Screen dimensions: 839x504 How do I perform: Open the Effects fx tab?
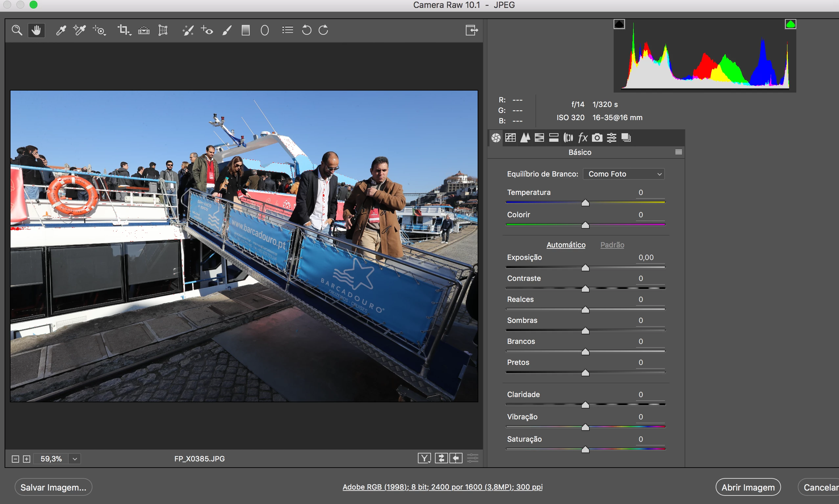click(583, 137)
